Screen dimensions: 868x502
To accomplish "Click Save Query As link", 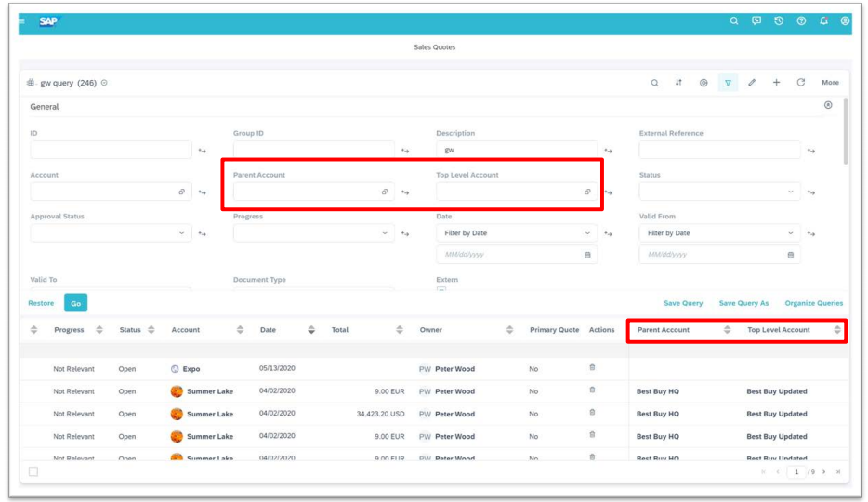I will tap(743, 303).
